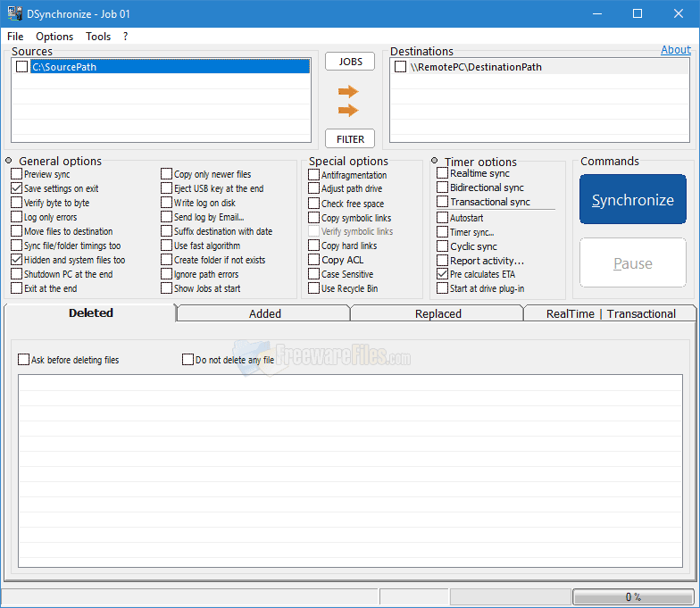Disable Save settings on exit

[x=16, y=188]
